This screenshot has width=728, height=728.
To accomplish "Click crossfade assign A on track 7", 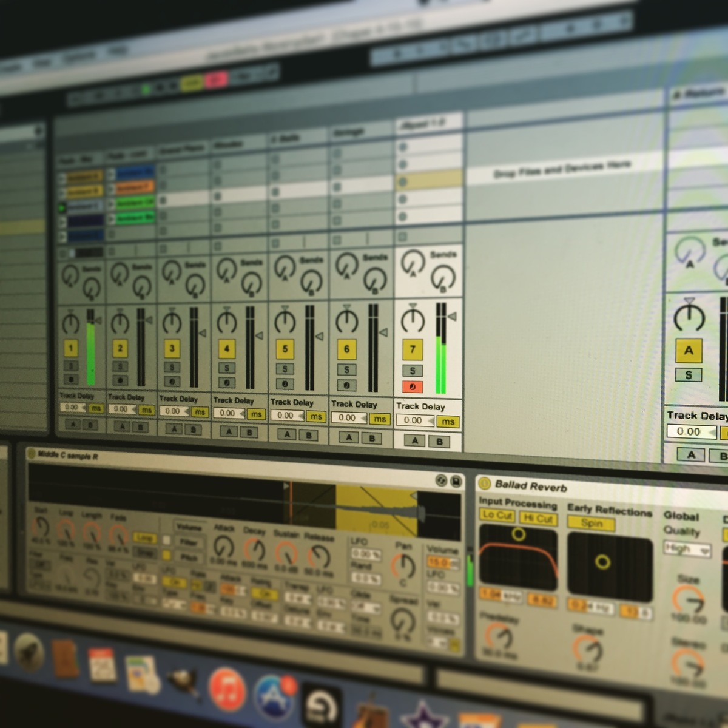I will pos(414,440).
